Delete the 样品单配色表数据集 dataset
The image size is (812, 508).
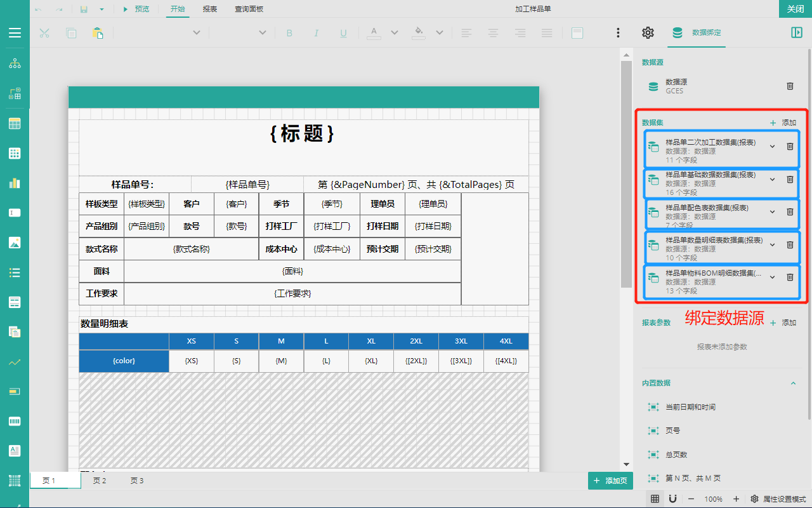pos(790,212)
